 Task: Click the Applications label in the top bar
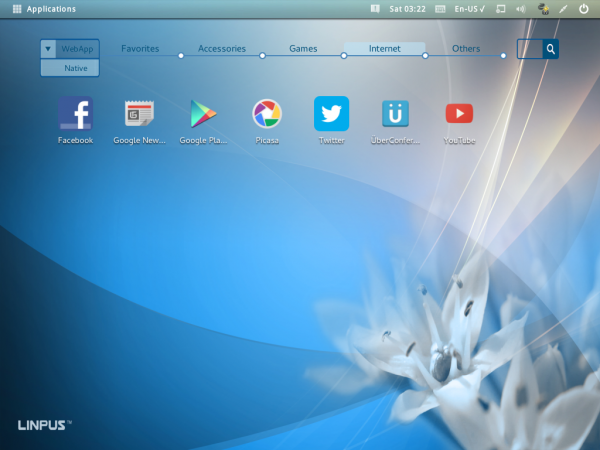[x=51, y=9]
